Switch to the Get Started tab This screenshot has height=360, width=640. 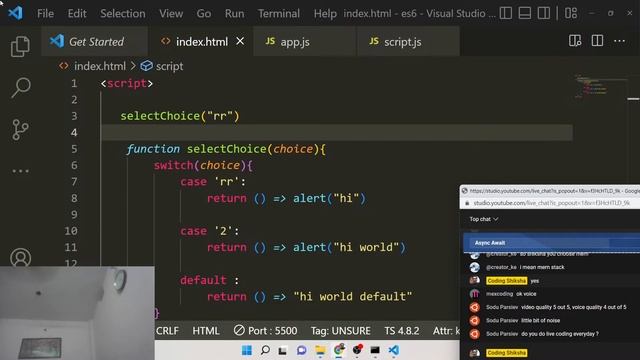tap(94, 41)
